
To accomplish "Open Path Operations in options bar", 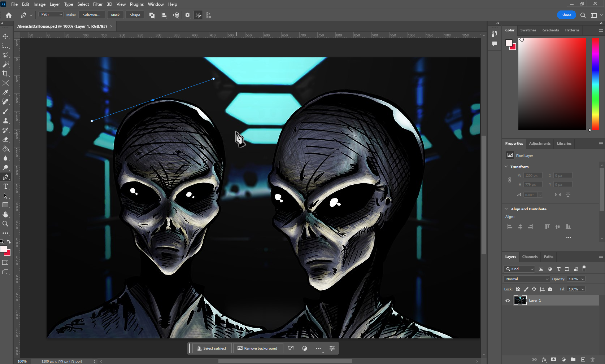I will (152, 15).
